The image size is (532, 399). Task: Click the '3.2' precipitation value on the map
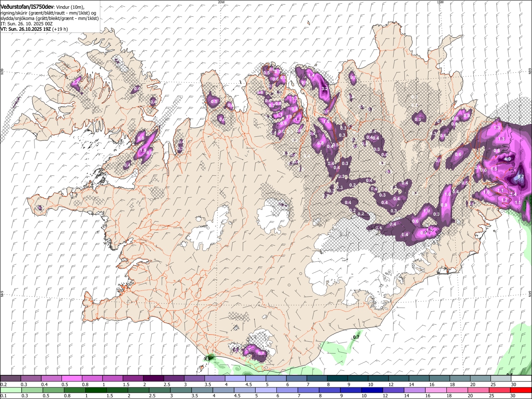[325, 89]
